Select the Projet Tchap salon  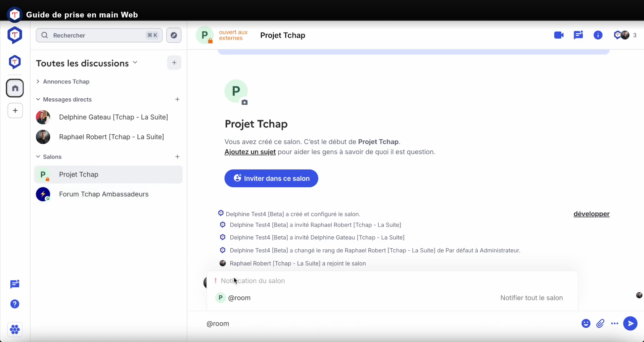(x=108, y=175)
